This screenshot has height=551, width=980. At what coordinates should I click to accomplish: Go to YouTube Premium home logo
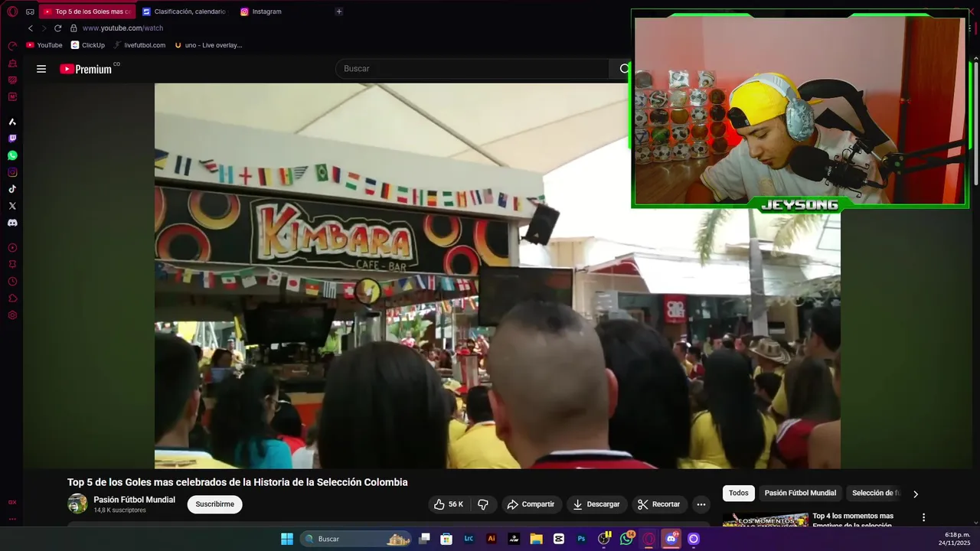pos(86,69)
